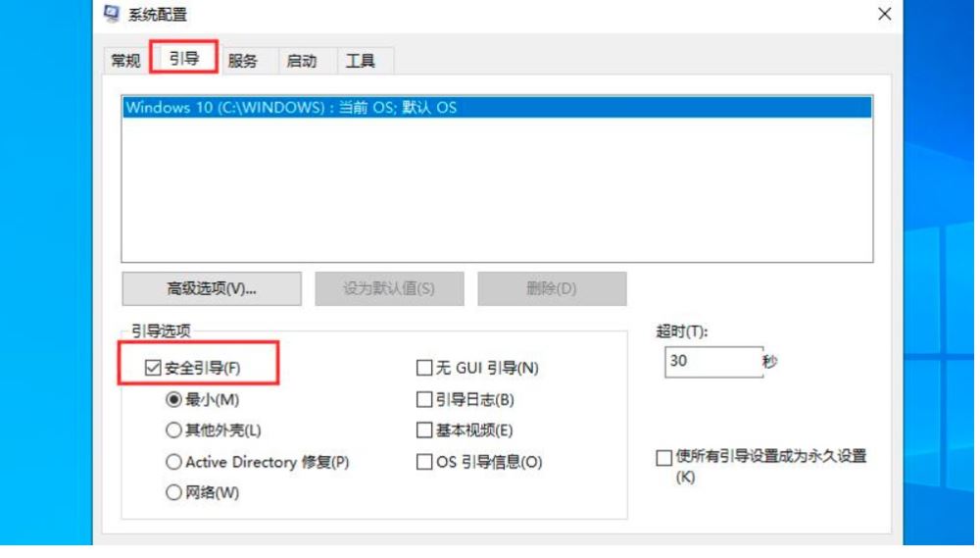Click the 高级选项(V) button
This screenshot has width=980, height=558.
(x=211, y=288)
